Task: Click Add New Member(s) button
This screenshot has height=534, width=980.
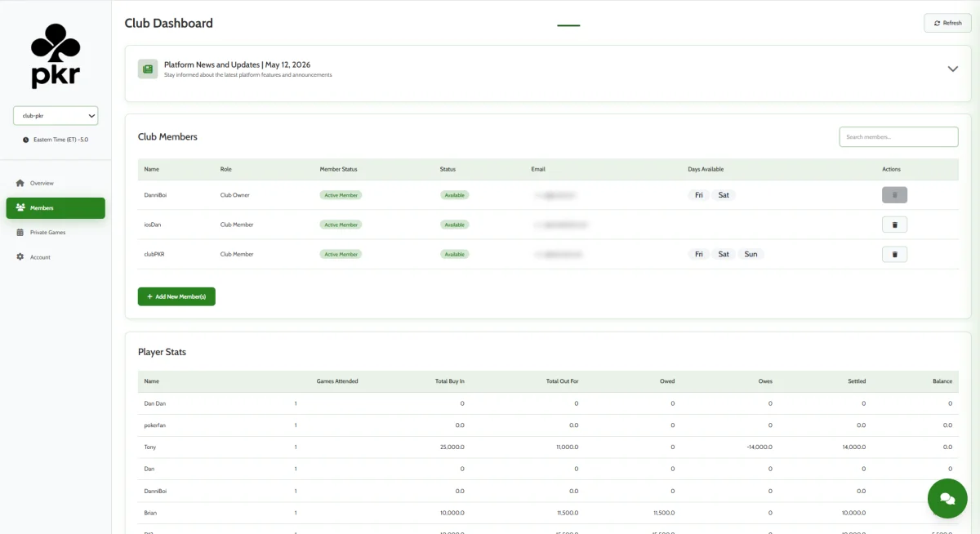Action: (x=176, y=296)
